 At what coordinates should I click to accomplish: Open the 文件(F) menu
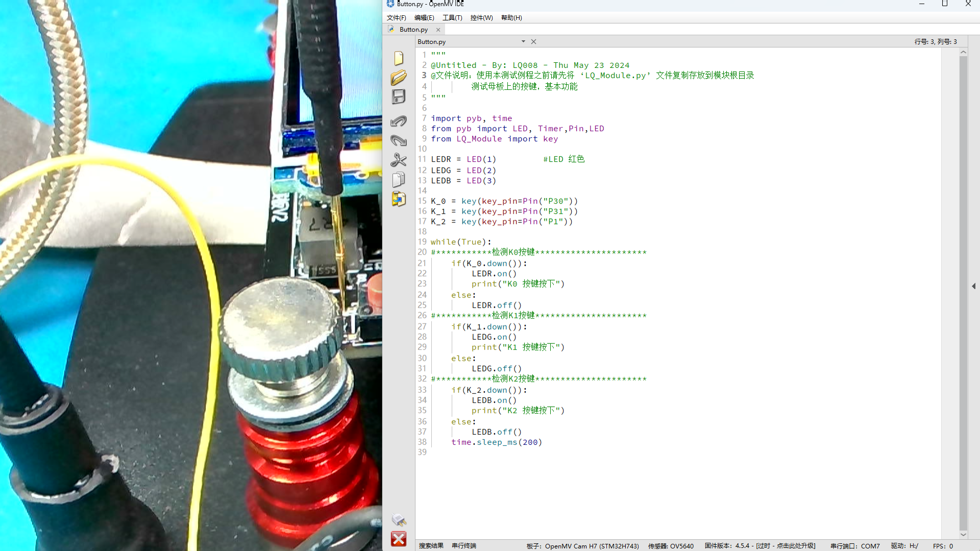pyautogui.click(x=396, y=18)
